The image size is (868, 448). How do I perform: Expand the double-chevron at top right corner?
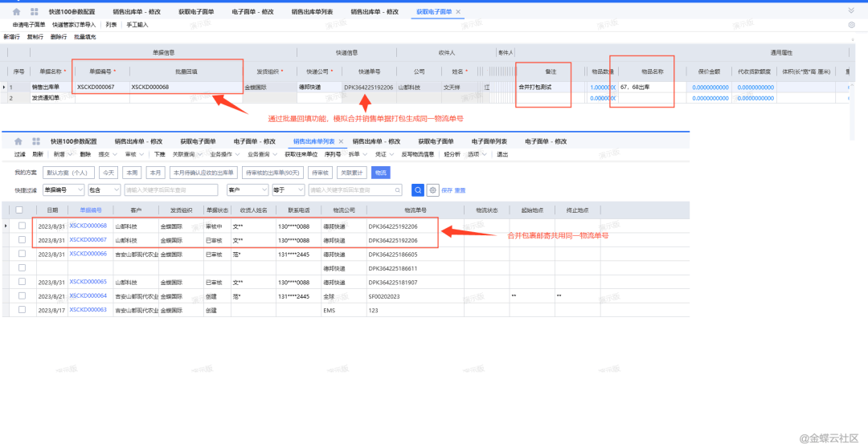coord(851,11)
